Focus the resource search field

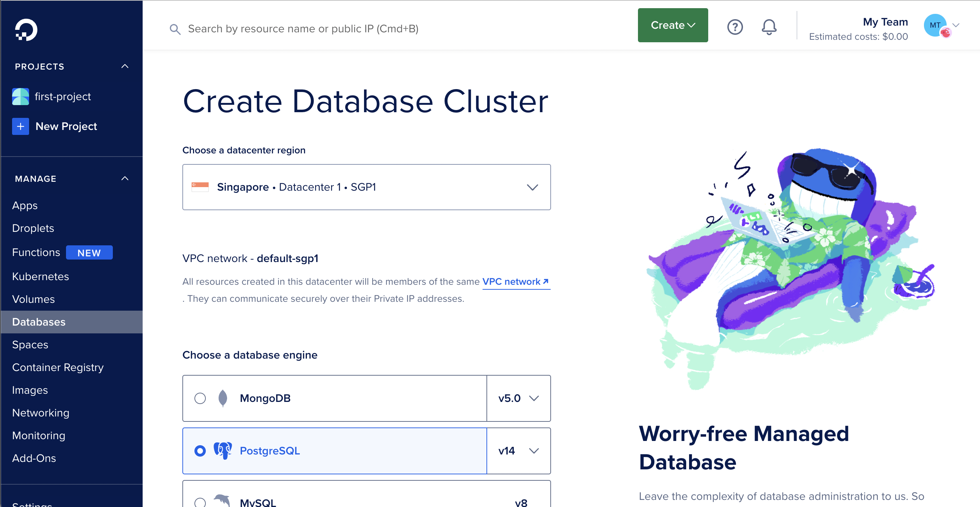click(x=303, y=29)
